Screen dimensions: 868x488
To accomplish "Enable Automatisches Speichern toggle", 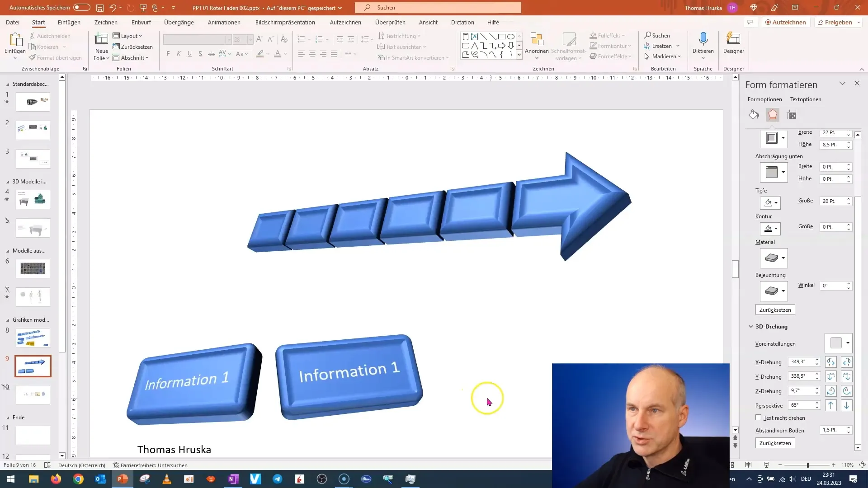I will coord(80,7).
